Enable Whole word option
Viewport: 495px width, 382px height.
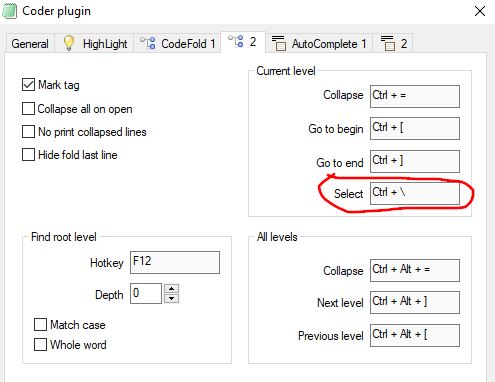pyautogui.click(x=40, y=344)
